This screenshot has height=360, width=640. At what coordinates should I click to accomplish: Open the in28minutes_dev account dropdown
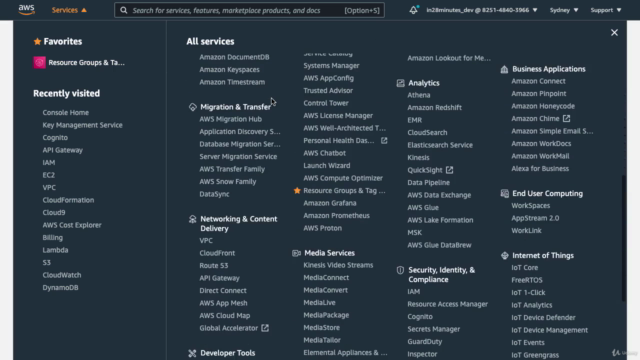pos(482,10)
